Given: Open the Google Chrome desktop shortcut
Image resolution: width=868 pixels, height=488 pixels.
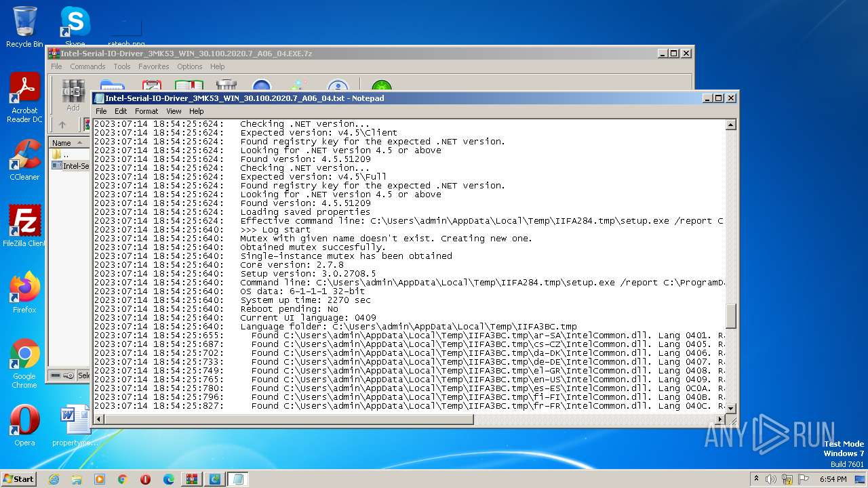Looking at the screenshot, I should pos(24,363).
